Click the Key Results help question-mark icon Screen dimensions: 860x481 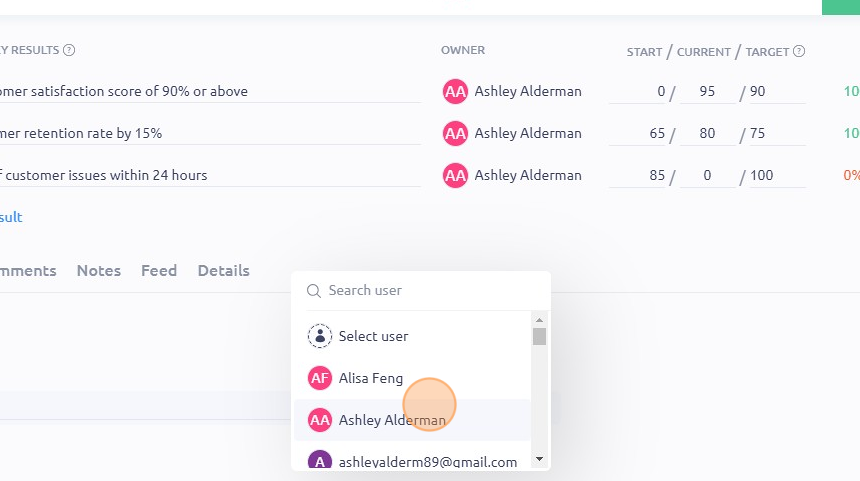[69, 50]
